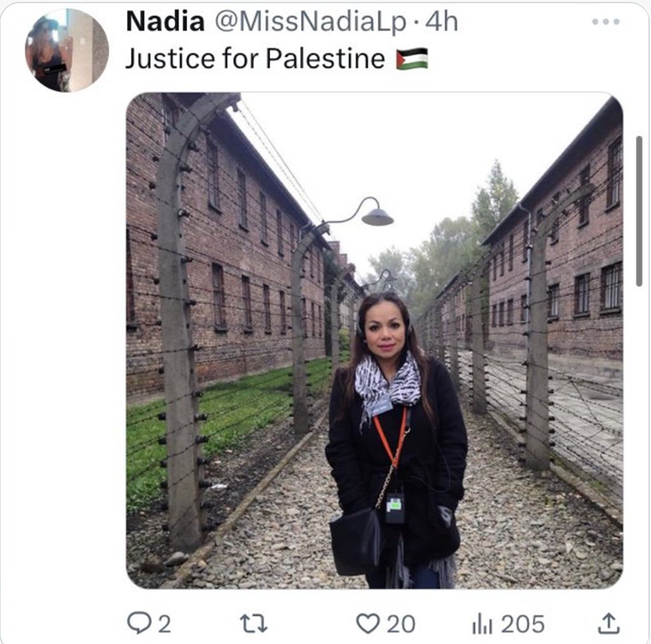Open the attached photo in full view
The height and width of the screenshot is (644, 651).
pos(374,340)
